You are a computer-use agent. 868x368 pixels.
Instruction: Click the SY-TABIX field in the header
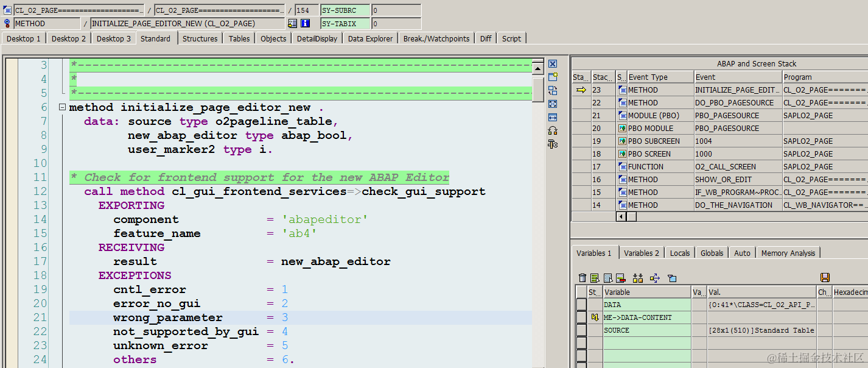345,23
